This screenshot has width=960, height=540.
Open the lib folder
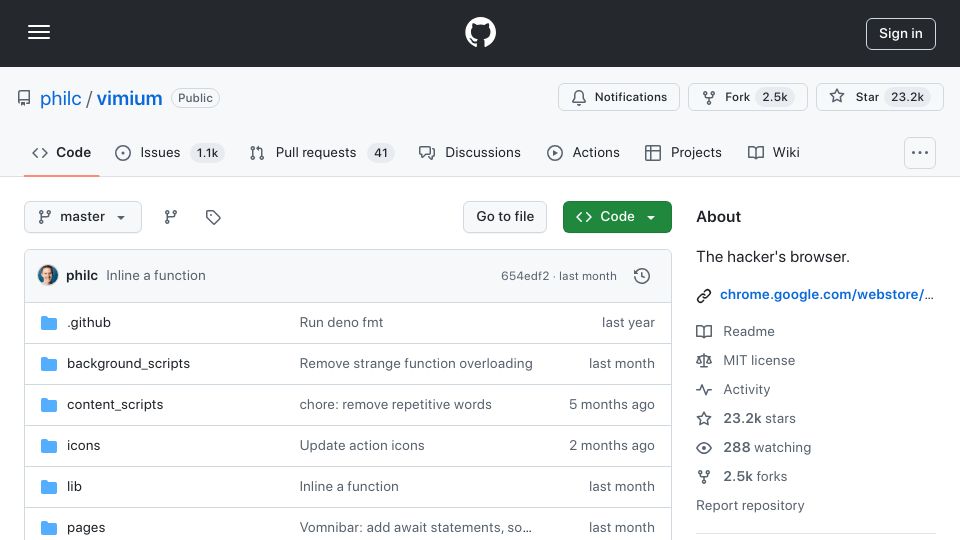click(74, 487)
